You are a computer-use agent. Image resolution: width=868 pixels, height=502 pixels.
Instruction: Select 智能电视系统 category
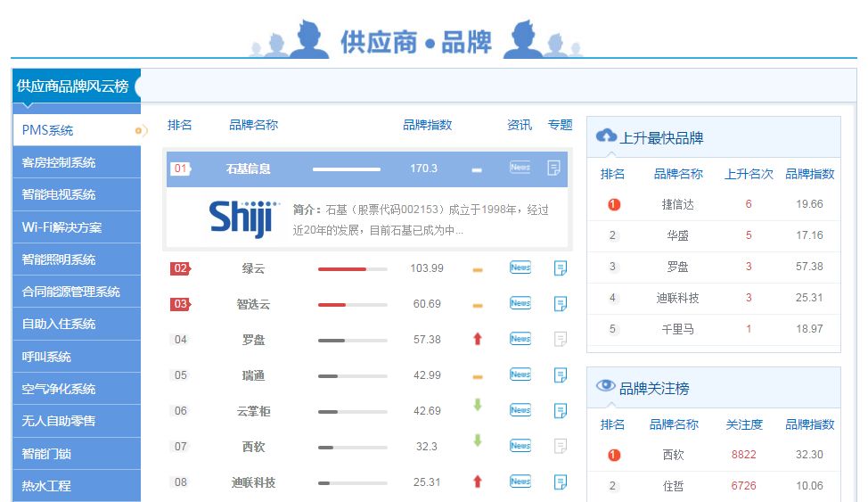click(x=77, y=194)
